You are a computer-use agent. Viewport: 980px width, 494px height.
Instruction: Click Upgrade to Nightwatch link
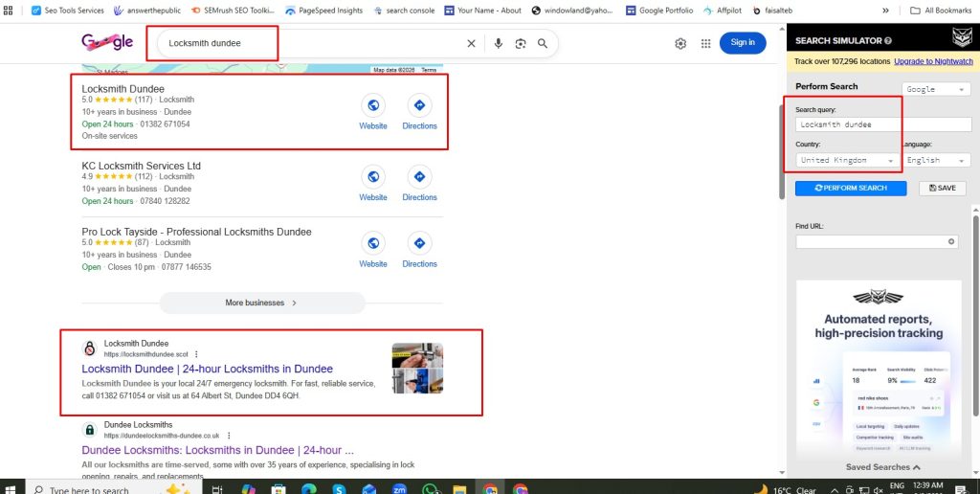point(933,61)
